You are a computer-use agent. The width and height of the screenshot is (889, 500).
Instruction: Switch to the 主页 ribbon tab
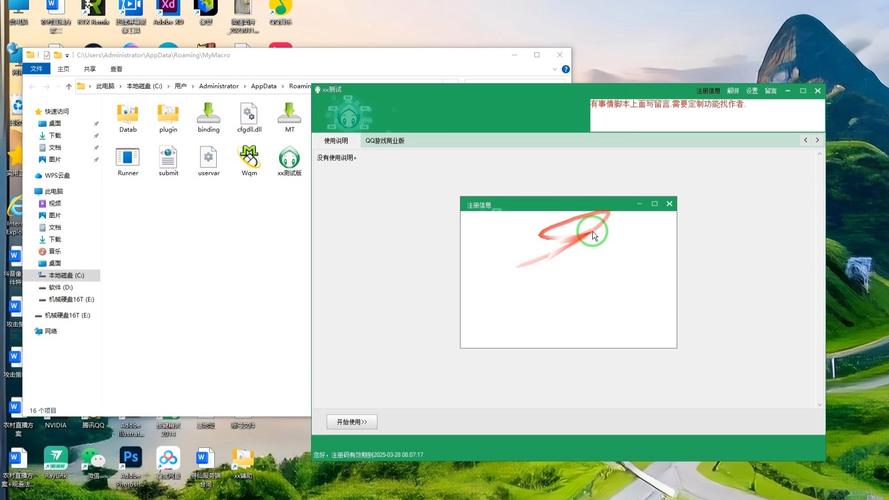click(x=64, y=69)
